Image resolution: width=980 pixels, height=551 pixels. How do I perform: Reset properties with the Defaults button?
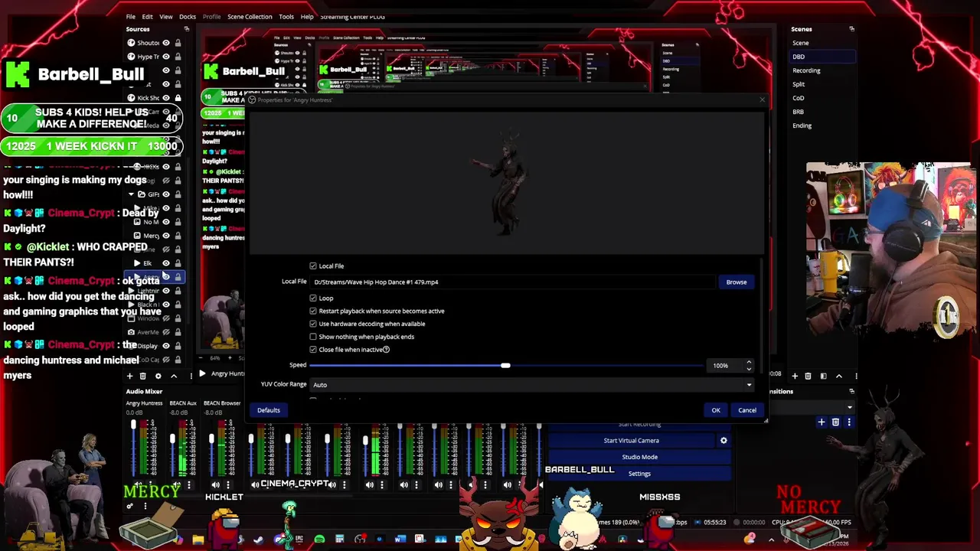coord(269,410)
